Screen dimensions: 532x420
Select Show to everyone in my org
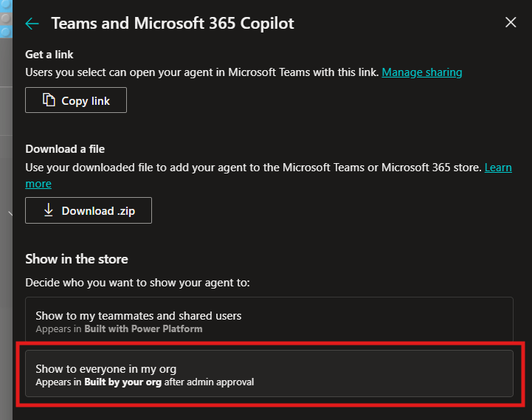(269, 373)
